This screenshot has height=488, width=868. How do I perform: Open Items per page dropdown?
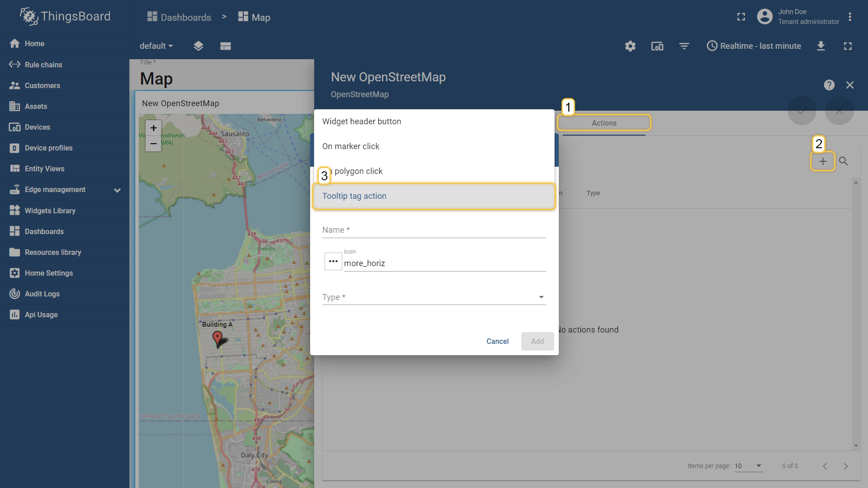(x=749, y=466)
